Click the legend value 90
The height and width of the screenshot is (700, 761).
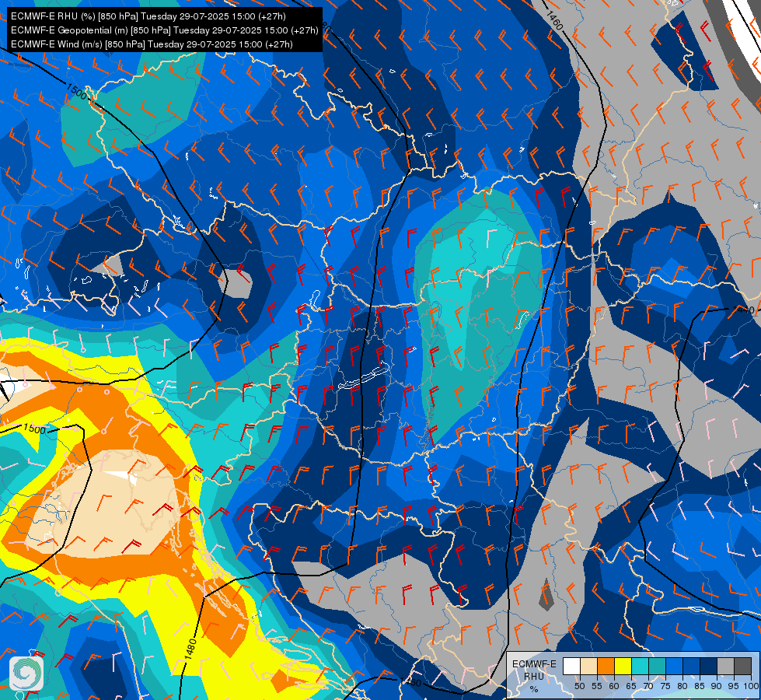(717, 686)
